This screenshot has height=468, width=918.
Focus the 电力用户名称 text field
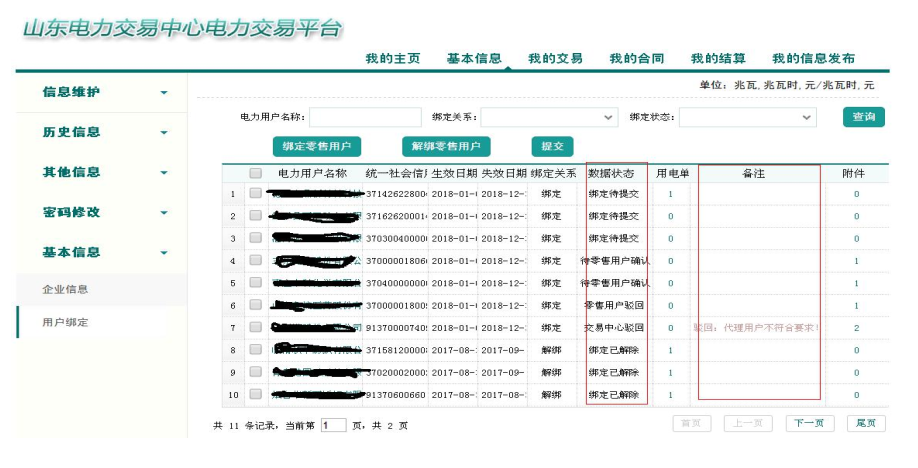pyautogui.click(x=365, y=118)
